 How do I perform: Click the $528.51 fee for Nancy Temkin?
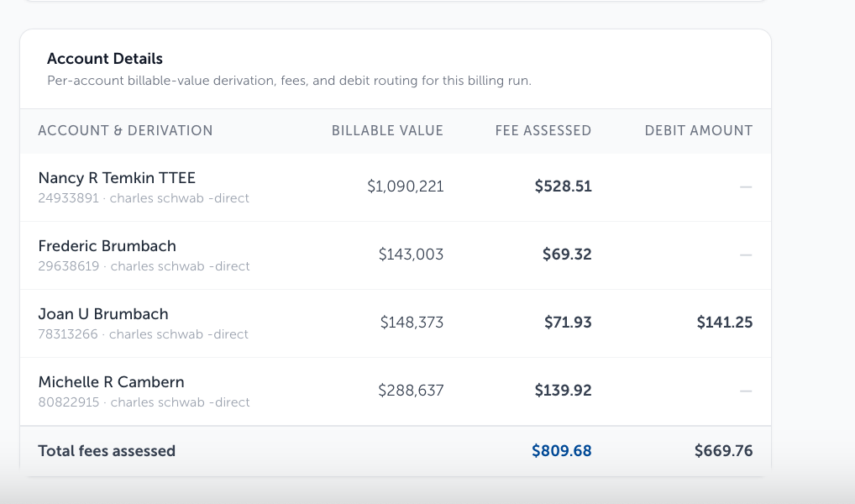563,186
